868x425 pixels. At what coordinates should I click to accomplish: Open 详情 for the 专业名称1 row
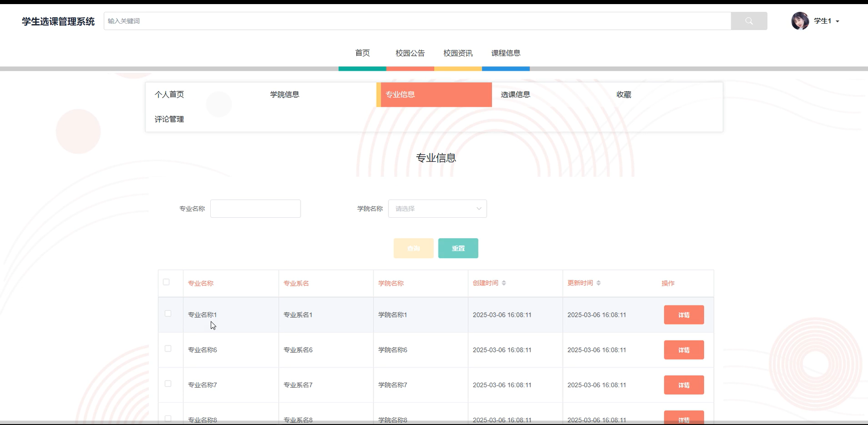(x=684, y=315)
